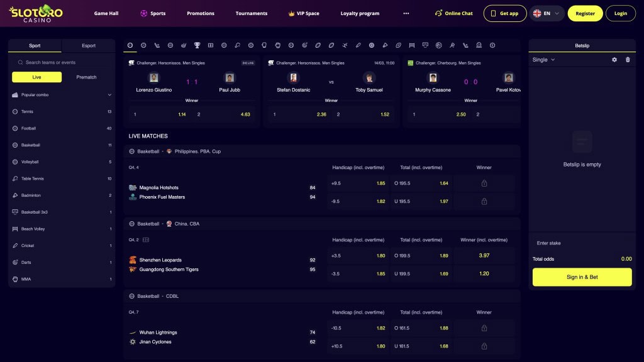
Task: Click the MMA glove icon in sidebar
Action: point(15,279)
